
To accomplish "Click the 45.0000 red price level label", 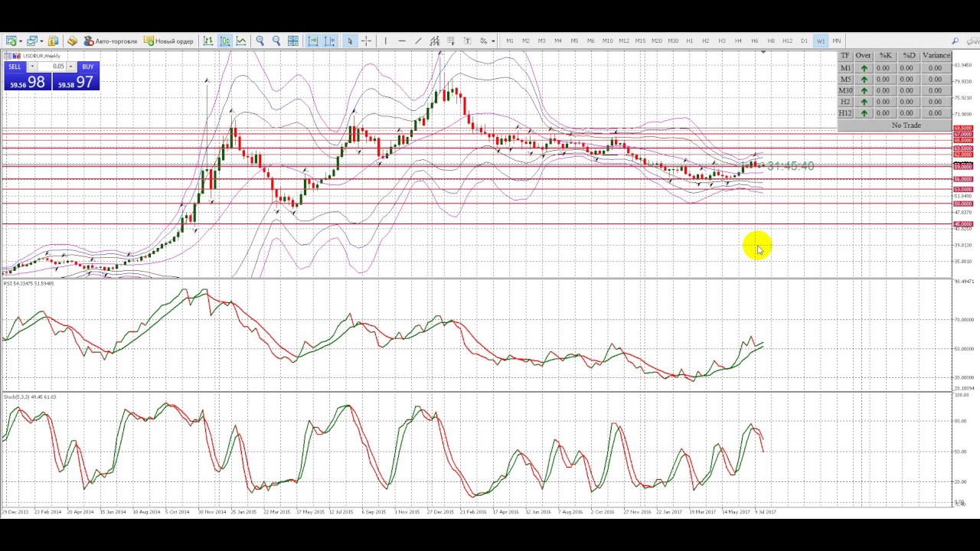I will click(x=963, y=224).
